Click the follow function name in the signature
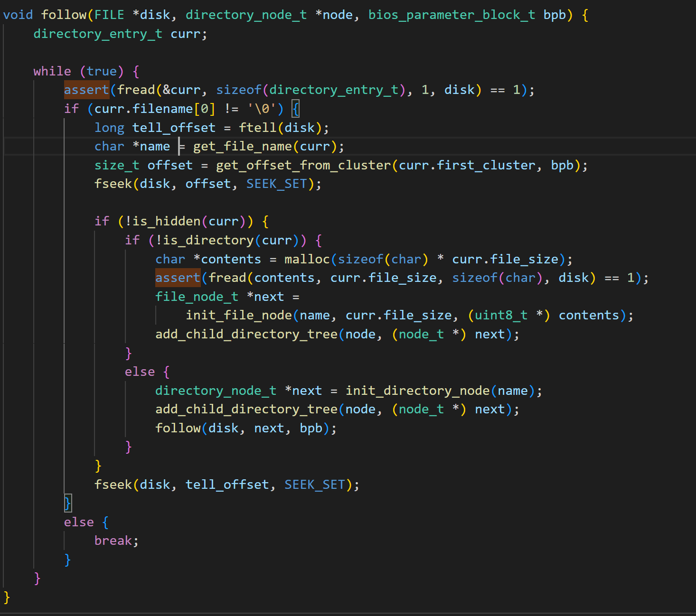The image size is (696, 616). (64, 15)
